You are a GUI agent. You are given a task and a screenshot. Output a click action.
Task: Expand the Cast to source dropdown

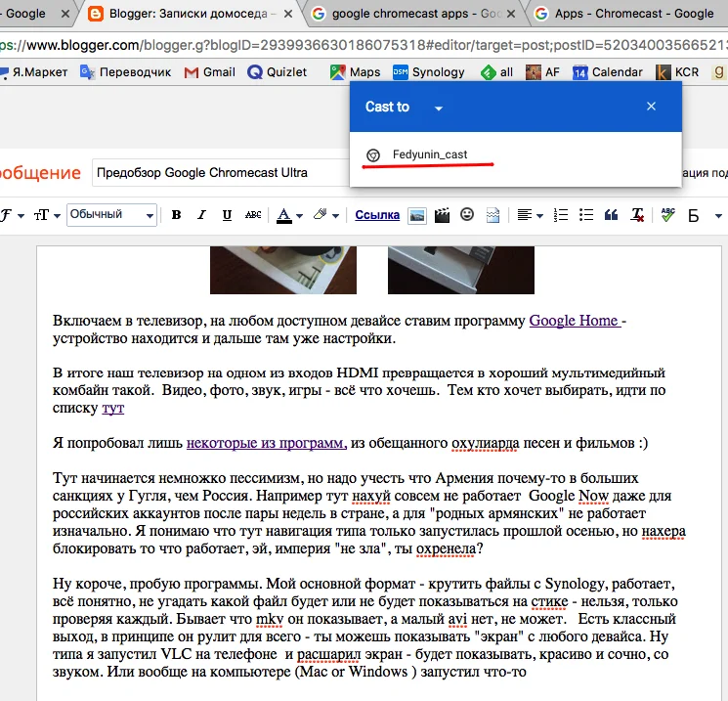(x=439, y=108)
